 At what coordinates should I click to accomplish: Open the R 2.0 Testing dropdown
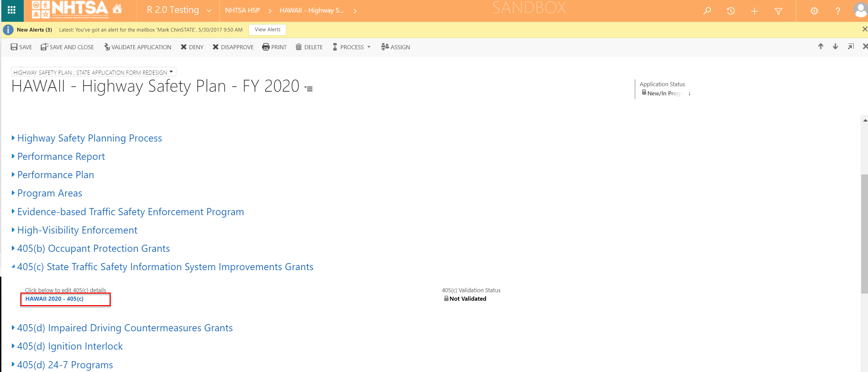click(x=209, y=11)
